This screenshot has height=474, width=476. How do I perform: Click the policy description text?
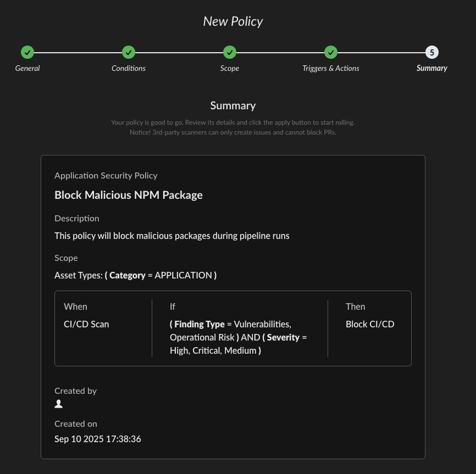[171, 236]
